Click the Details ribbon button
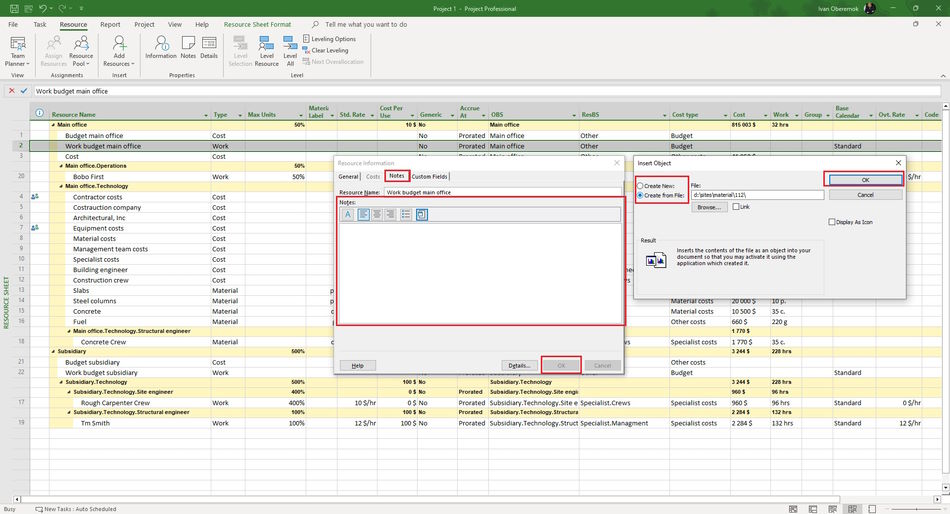The width and height of the screenshot is (950, 514). point(209,47)
